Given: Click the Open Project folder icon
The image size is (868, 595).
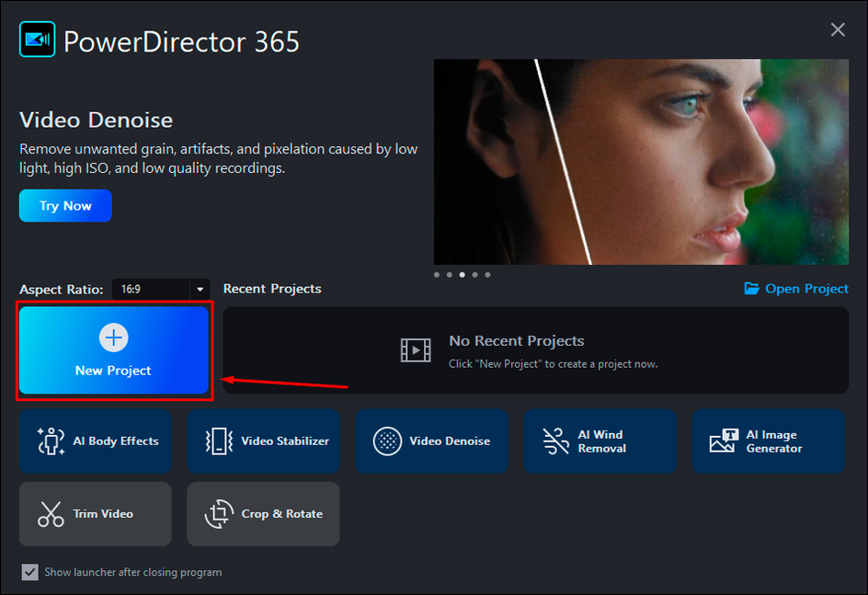Looking at the screenshot, I should pos(752,289).
